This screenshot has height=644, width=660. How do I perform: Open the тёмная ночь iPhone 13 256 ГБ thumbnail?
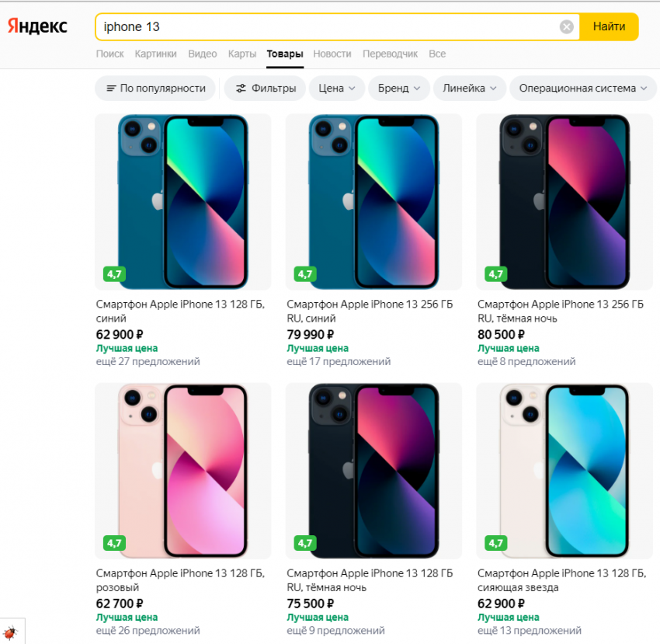point(564,202)
